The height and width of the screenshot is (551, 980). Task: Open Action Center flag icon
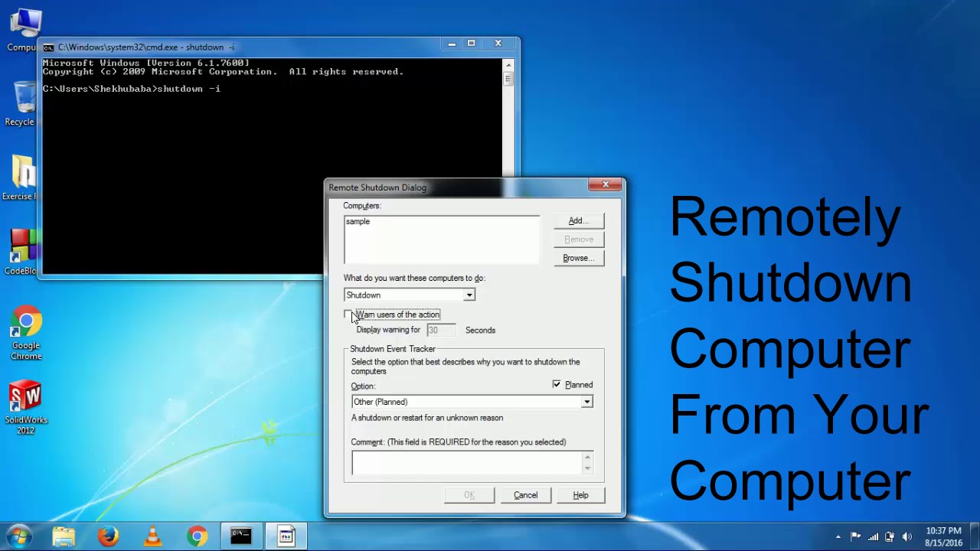tap(856, 536)
